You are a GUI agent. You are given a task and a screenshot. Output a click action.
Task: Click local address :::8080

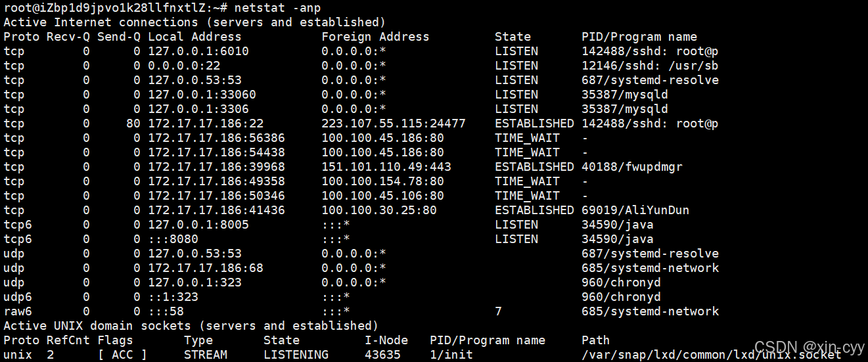[x=173, y=239]
